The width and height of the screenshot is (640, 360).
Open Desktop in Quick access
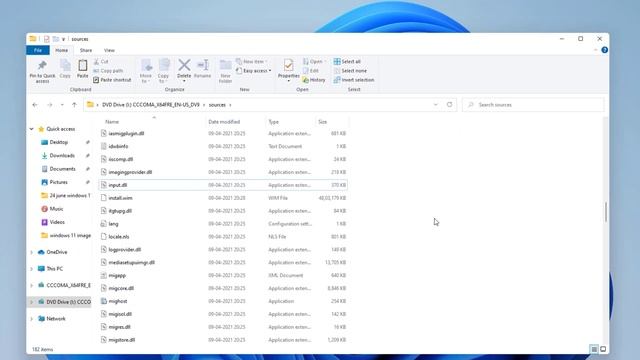click(59, 142)
